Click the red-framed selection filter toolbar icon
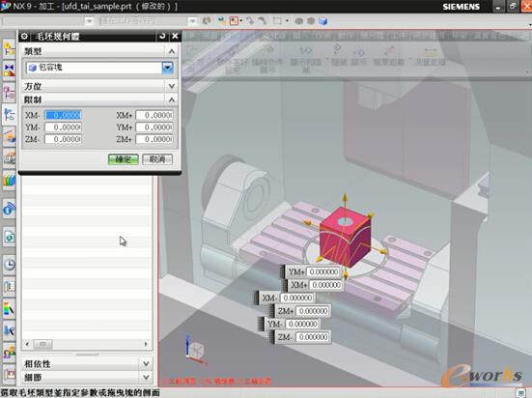This screenshot has height=398, width=532. 234,21
